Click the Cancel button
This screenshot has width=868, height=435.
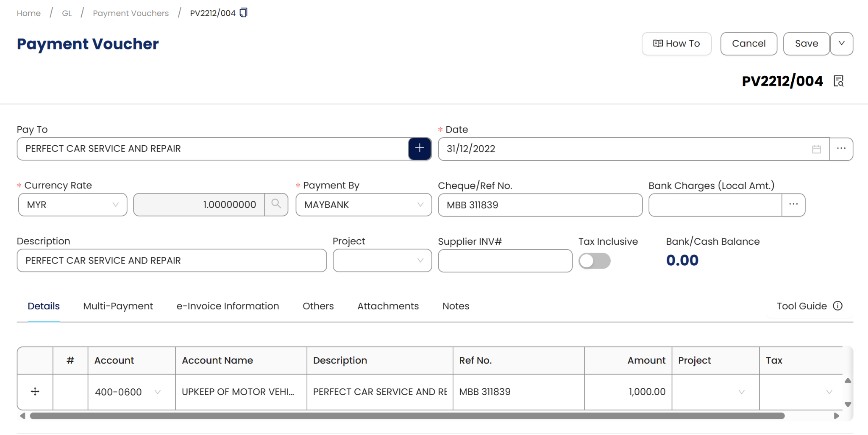point(748,44)
